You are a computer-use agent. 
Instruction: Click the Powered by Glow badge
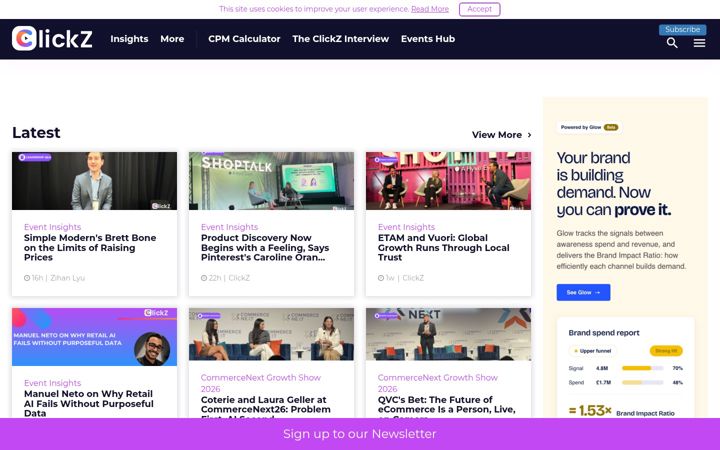(590, 127)
